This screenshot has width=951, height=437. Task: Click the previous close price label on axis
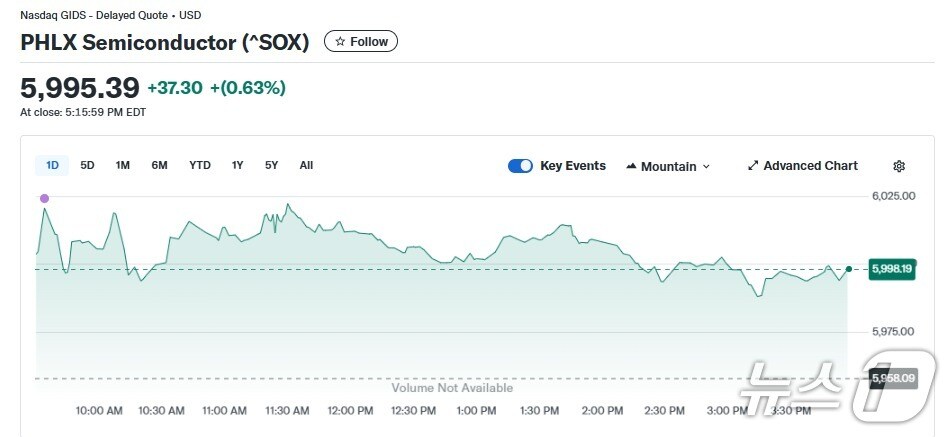click(892, 378)
